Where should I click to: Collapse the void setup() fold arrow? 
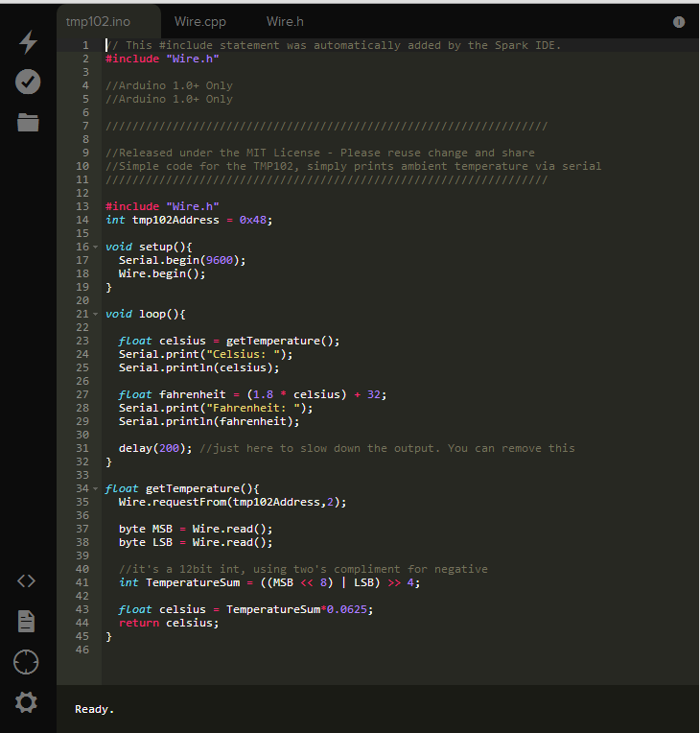coord(95,247)
